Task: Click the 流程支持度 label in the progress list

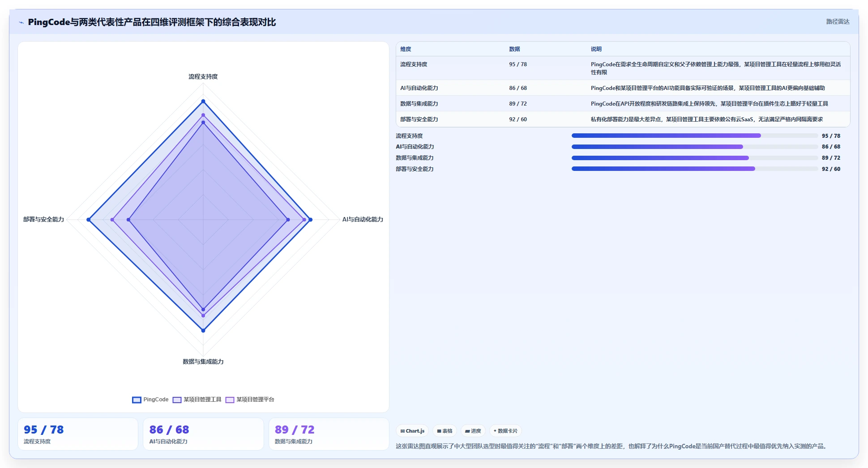Action: coord(409,136)
